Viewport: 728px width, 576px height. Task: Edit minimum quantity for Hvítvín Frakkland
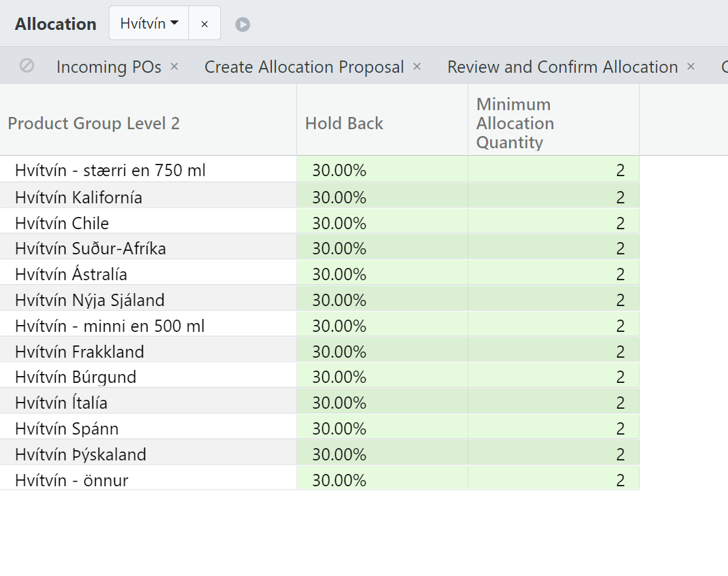[x=553, y=352]
